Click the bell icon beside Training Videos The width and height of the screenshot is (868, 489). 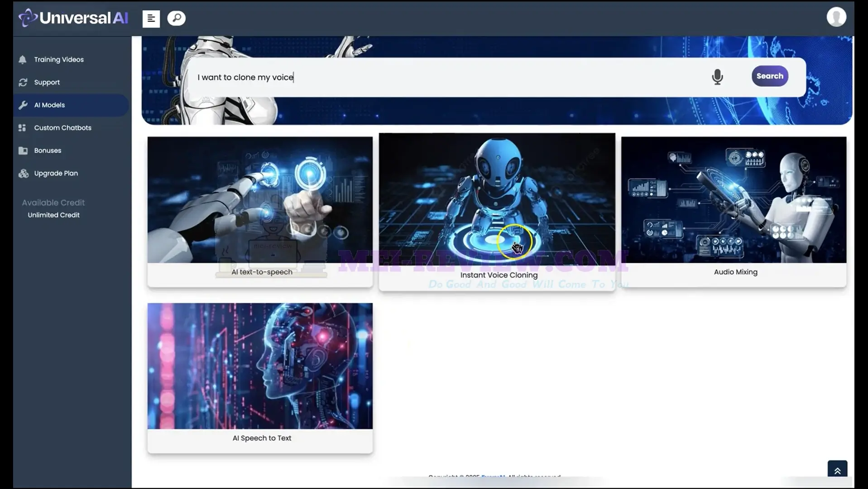pos(23,60)
